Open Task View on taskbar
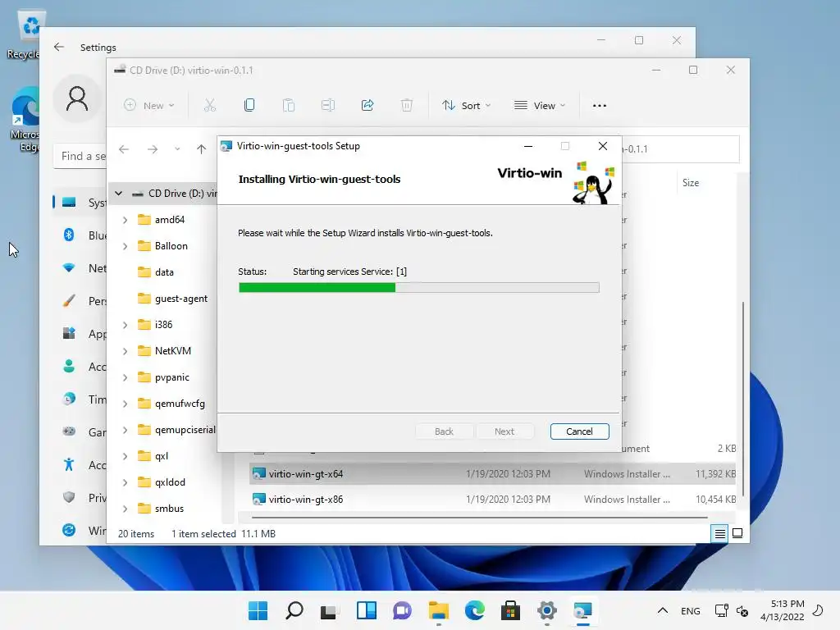Viewport: 840px width, 630px height. [329, 610]
